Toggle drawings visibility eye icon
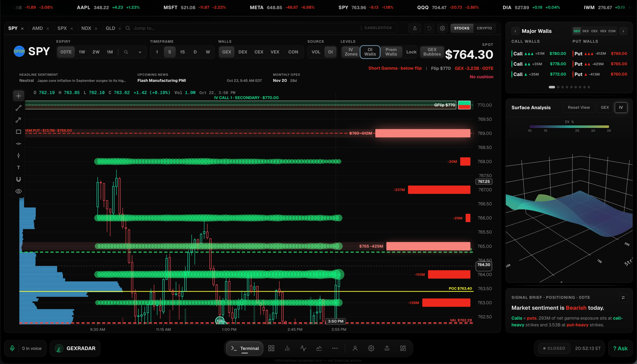637x364 pixels. 19,191
